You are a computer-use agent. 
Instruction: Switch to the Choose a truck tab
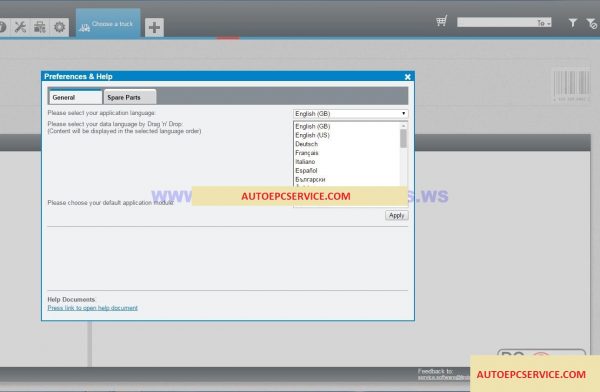tap(108, 24)
